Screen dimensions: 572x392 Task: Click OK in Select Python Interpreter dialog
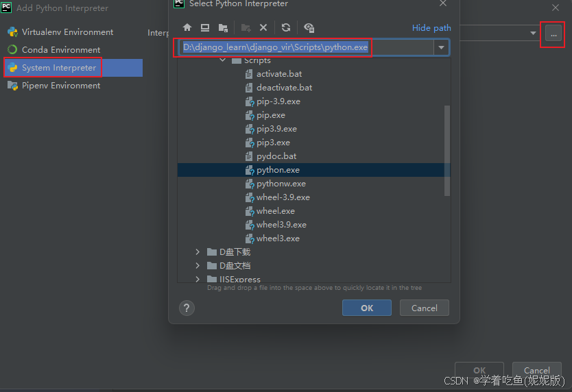click(x=367, y=308)
